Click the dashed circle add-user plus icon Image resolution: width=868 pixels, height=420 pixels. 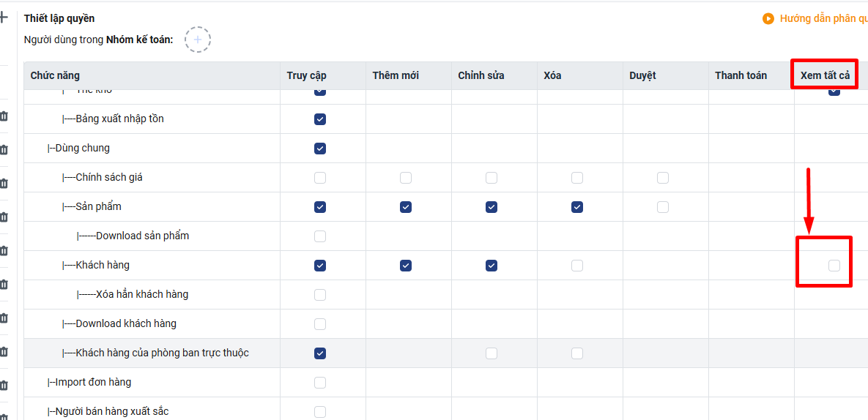pyautogui.click(x=198, y=40)
